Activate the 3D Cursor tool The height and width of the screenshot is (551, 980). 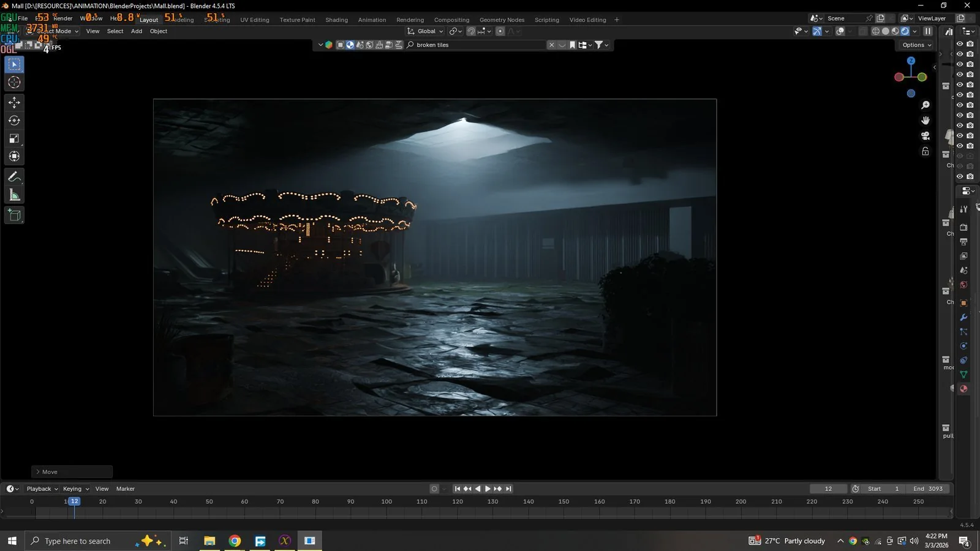(14, 83)
